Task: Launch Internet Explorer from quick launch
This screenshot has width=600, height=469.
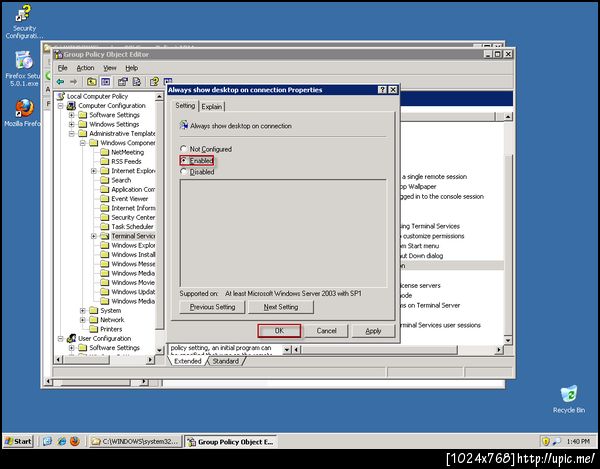Action: tap(61, 441)
